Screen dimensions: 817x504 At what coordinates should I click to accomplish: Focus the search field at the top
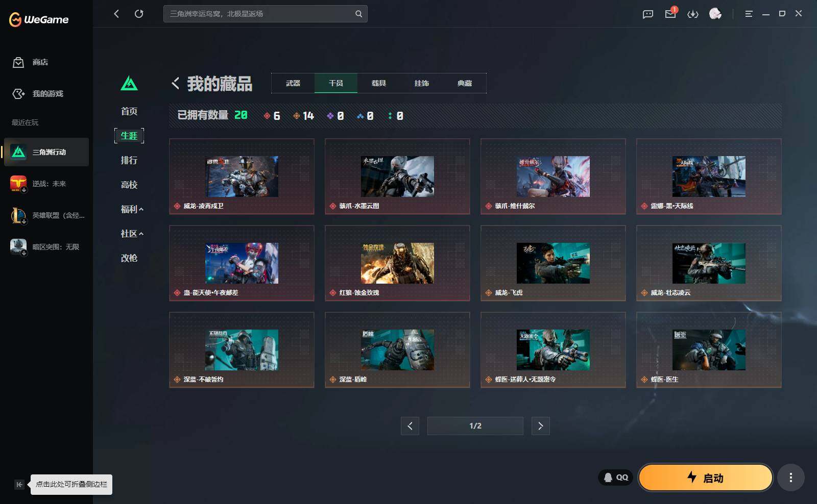pyautogui.click(x=265, y=14)
